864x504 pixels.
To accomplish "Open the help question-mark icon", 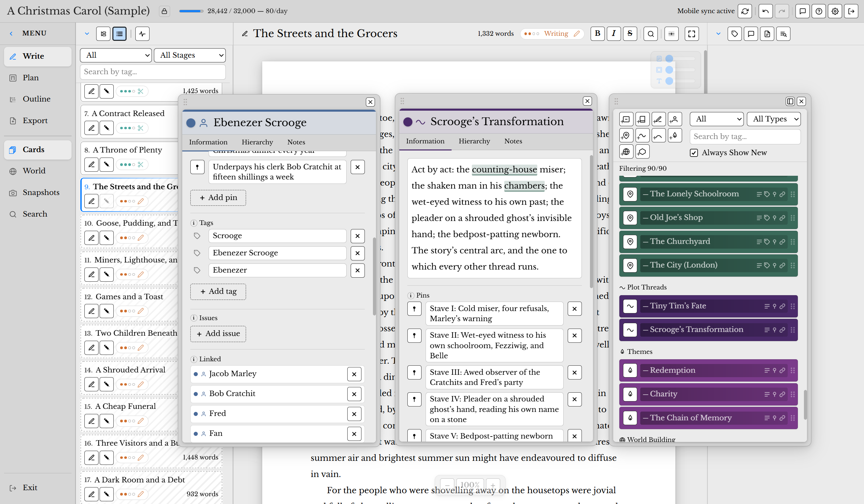I will pyautogui.click(x=819, y=11).
